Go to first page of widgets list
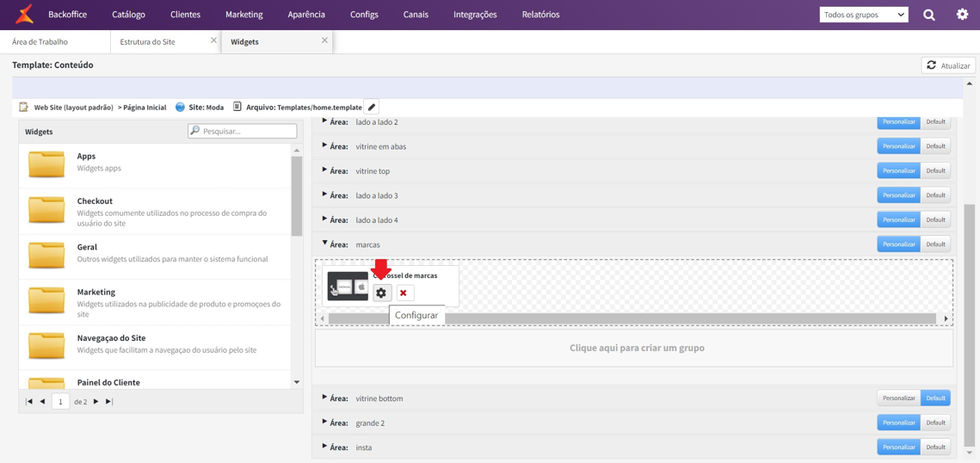 29,402
